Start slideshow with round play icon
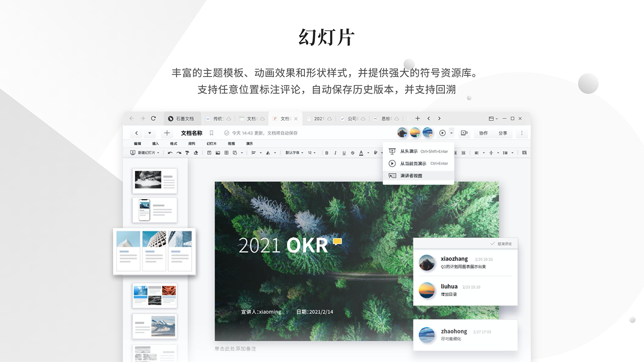The height and width of the screenshot is (362, 644). click(x=442, y=133)
